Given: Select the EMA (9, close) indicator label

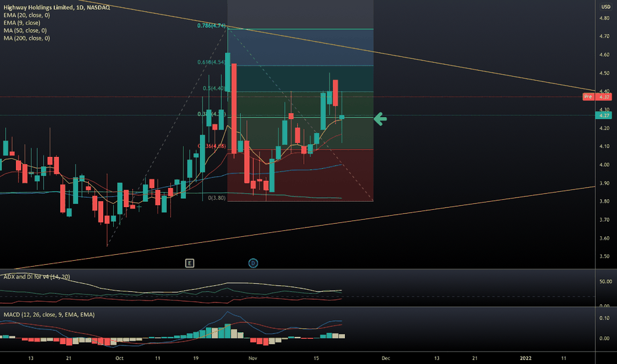Looking at the screenshot, I should (x=22, y=23).
